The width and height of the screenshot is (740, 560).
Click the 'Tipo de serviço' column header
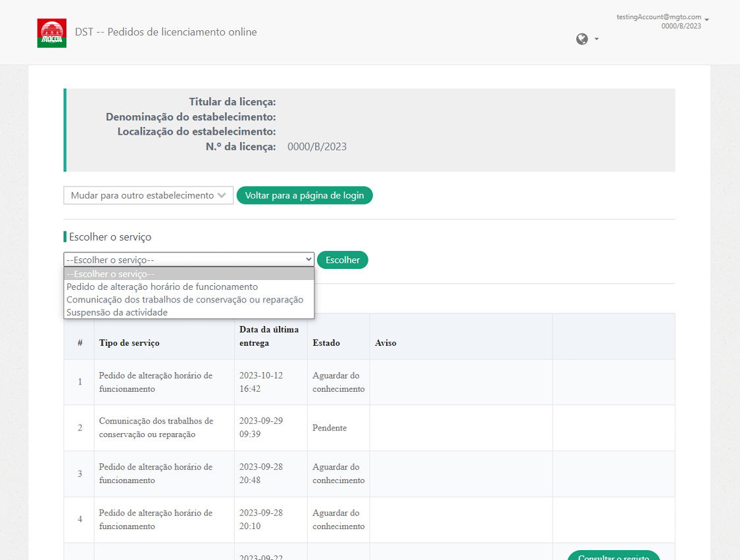click(129, 342)
